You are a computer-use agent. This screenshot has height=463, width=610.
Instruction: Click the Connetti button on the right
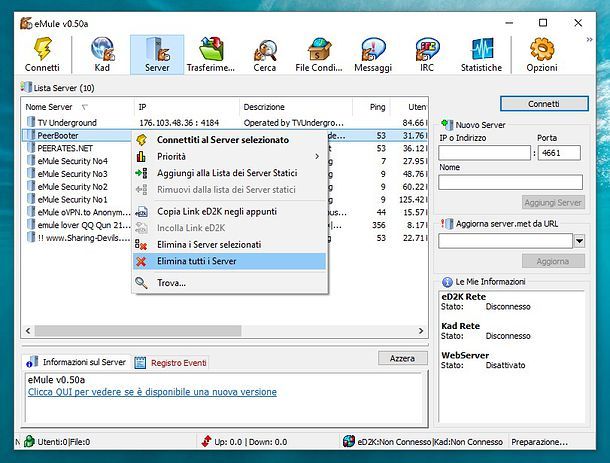[x=544, y=104]
